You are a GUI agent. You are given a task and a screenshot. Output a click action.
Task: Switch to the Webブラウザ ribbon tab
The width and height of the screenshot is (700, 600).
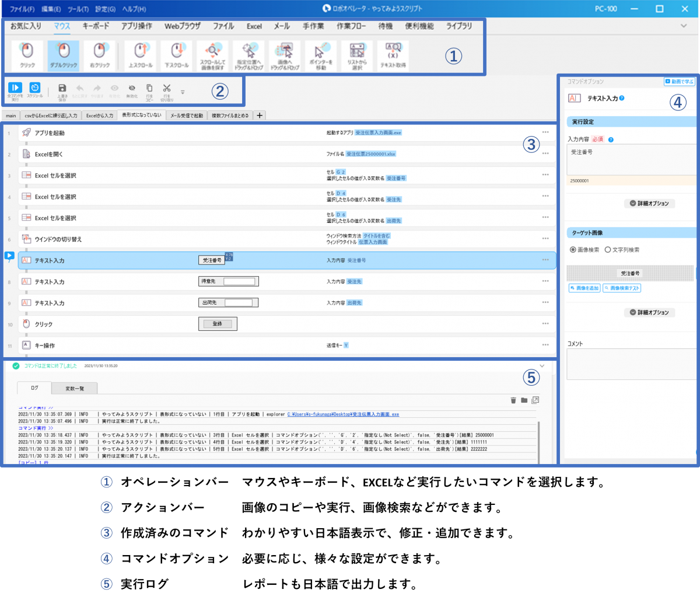183,26
